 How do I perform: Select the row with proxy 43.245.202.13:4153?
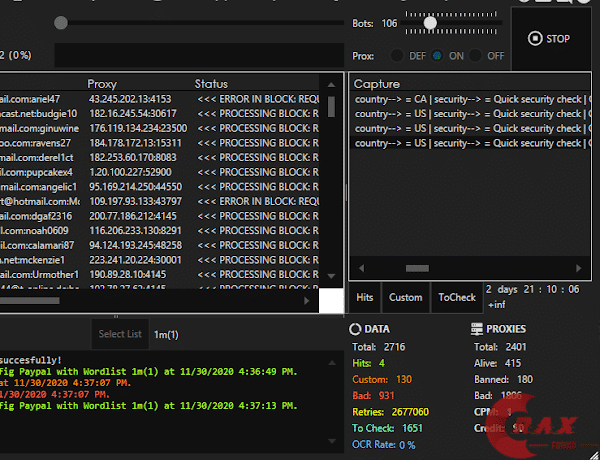click(x=130, y=99)
